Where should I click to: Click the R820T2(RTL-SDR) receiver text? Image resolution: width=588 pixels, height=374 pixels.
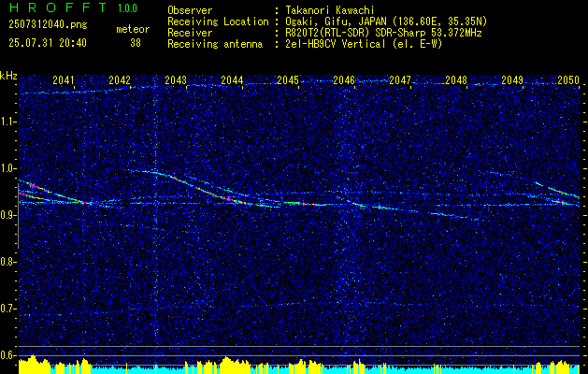pyautogui.click(x=381, y=33)
